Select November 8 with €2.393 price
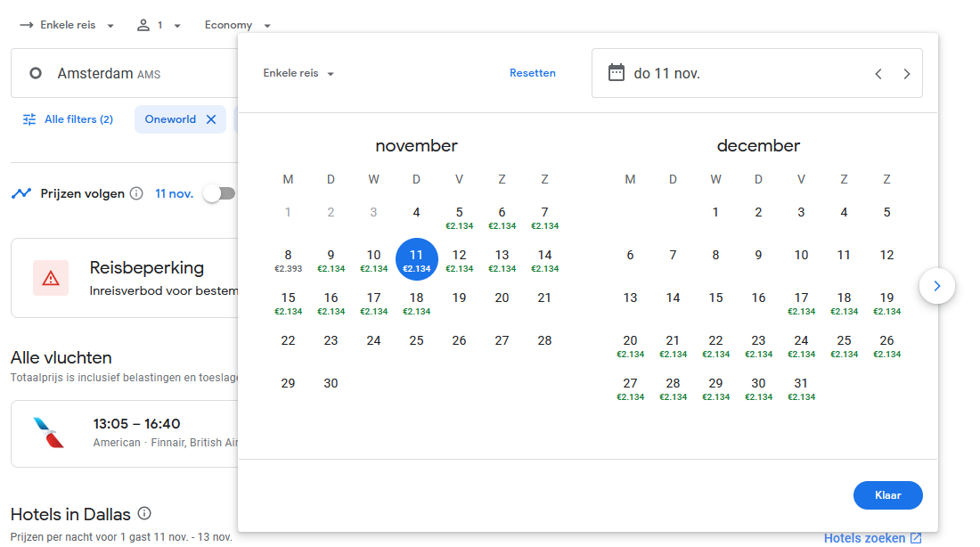 288,259
